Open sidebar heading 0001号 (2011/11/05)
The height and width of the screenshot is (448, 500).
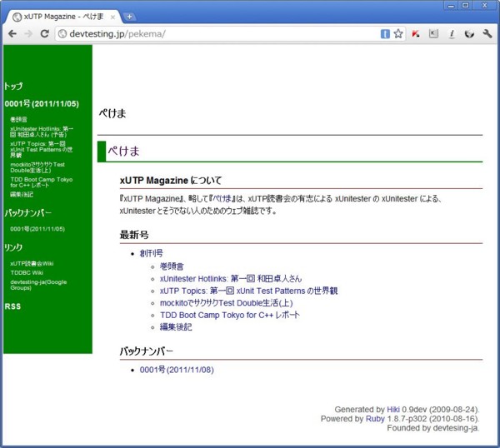(x=42, y=103)
